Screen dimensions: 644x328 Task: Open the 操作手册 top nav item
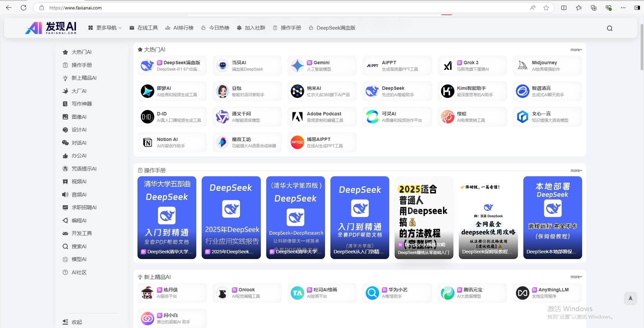pos(287,28)
